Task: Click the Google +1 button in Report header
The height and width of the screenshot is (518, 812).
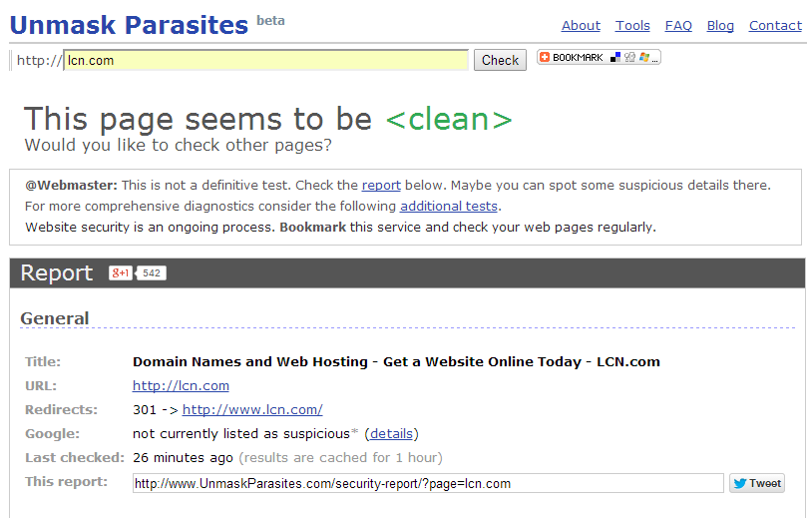Action: pos(121,273)
